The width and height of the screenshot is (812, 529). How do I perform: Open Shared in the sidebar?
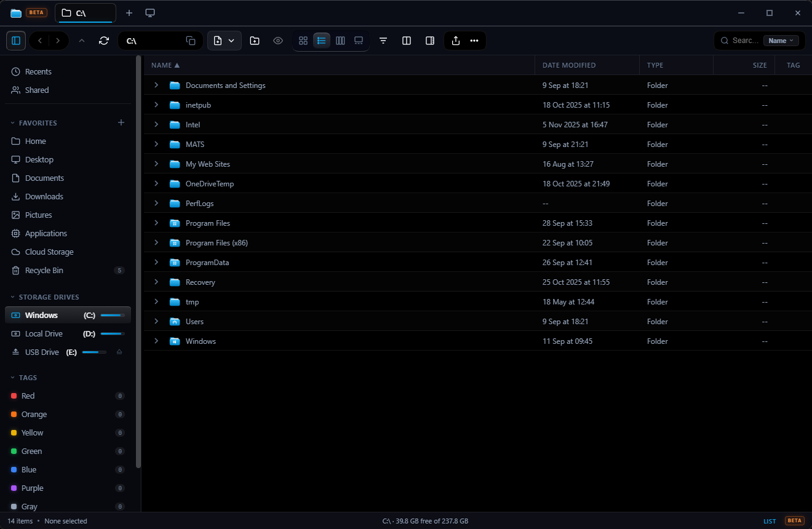click(x=68, y=90)
